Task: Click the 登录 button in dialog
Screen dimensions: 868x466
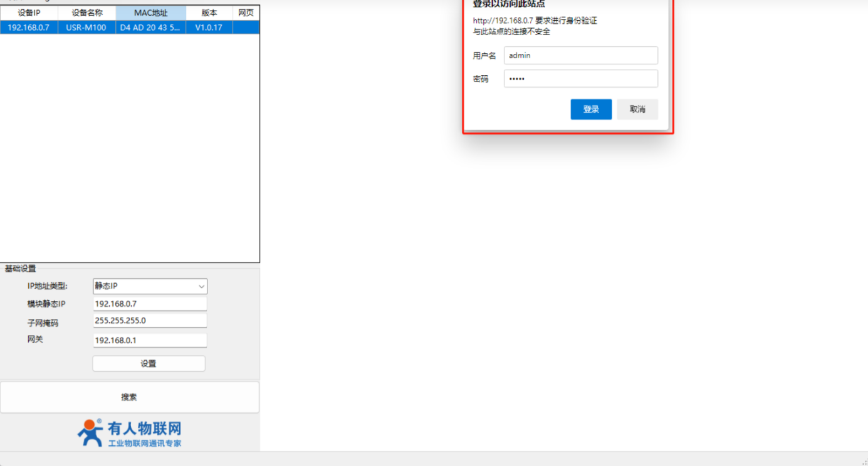Action: pos(591,109)
